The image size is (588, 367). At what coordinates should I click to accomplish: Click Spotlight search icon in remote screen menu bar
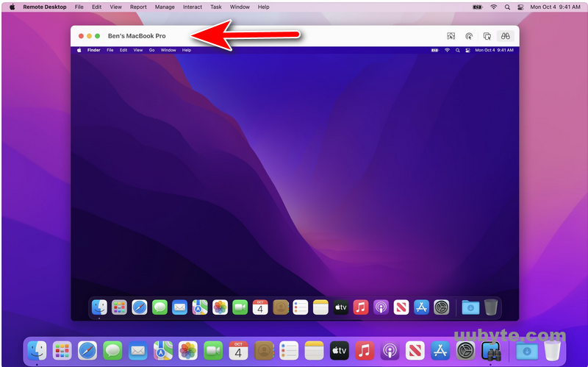[x=457, y=50]
